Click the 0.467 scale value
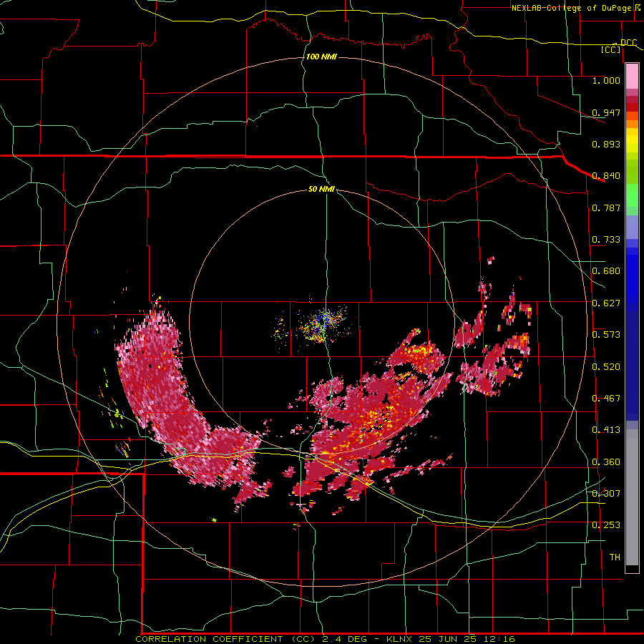644x644 pixels. pos(606,399)
